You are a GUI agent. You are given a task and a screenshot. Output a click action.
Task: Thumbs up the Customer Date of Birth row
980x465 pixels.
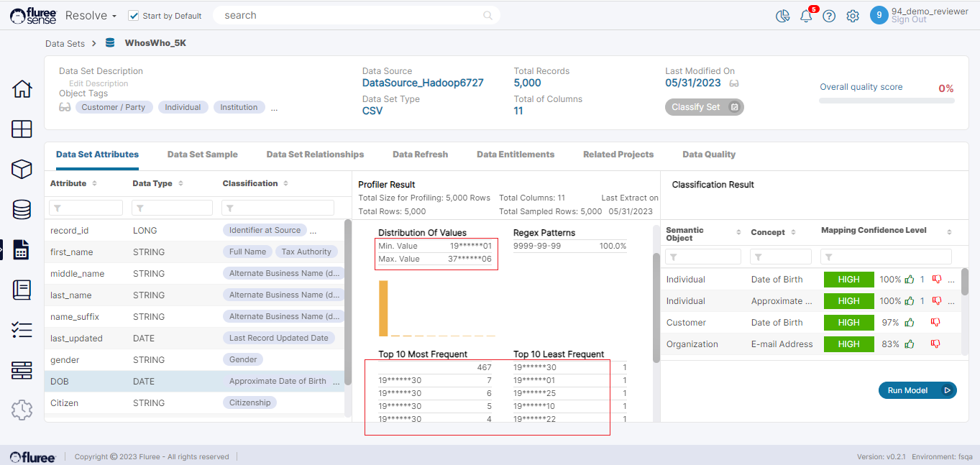coord(910,323)
